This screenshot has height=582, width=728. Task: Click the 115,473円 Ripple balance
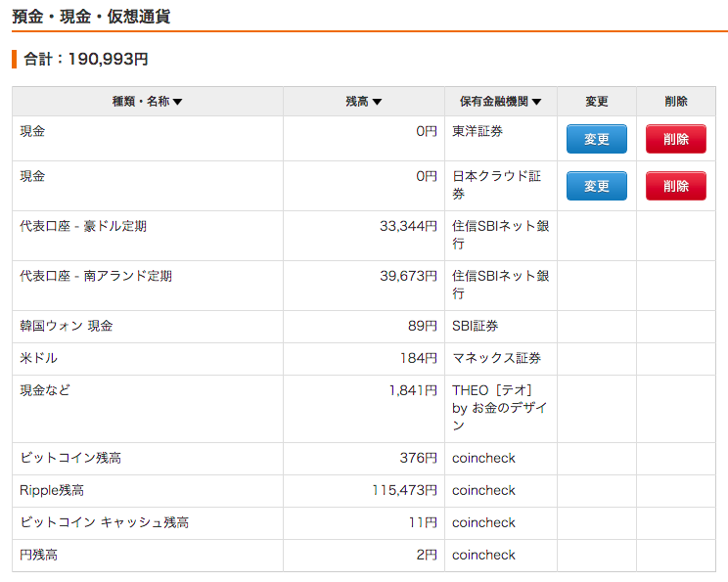404,491
